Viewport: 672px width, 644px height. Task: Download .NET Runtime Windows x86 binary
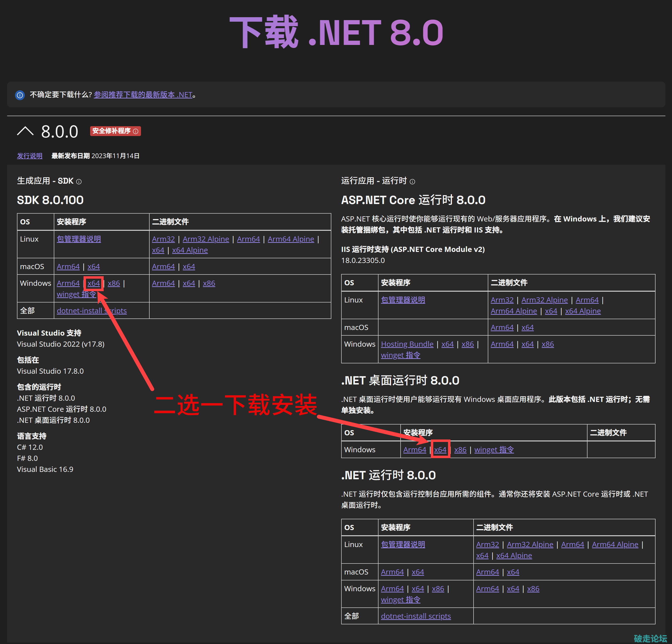(533, 589)
